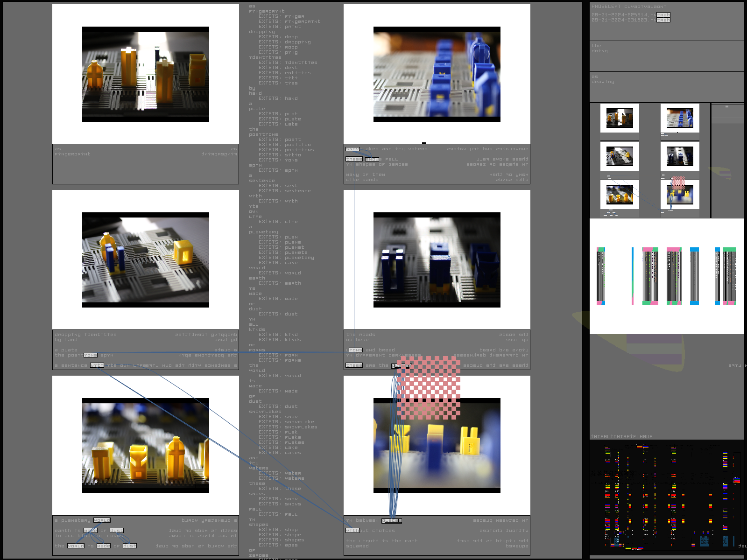Click the highlighted 'these' before 'snows fall'
The width and height of the screenshot is (747, 560).
click(x=354, y=159)
